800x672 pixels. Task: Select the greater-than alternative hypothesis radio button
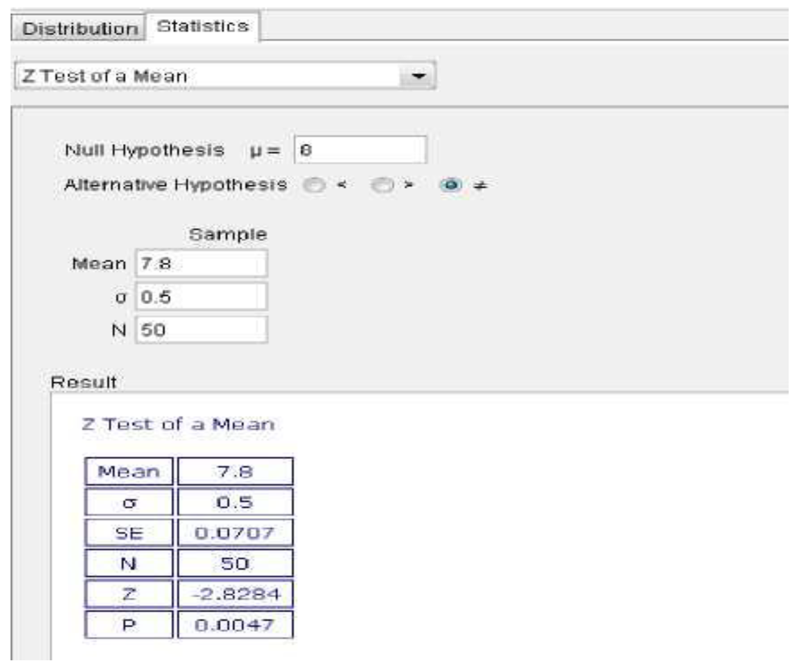pyautogui.click(x=382, y=185)
